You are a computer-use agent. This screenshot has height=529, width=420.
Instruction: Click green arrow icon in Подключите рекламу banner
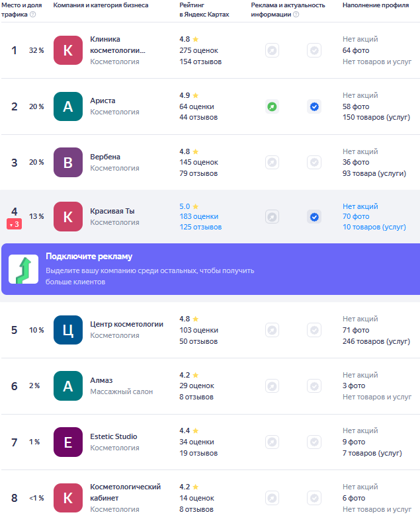(23, 269)
